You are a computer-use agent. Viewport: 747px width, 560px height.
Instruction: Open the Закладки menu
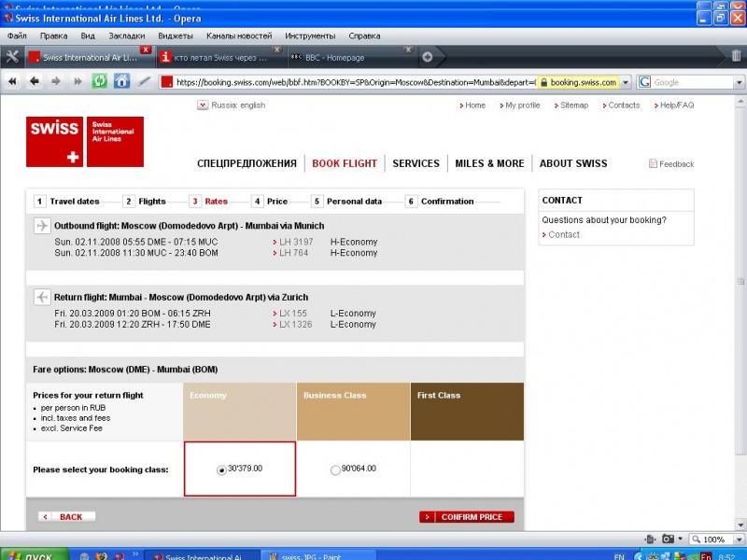tap(126, 35)
